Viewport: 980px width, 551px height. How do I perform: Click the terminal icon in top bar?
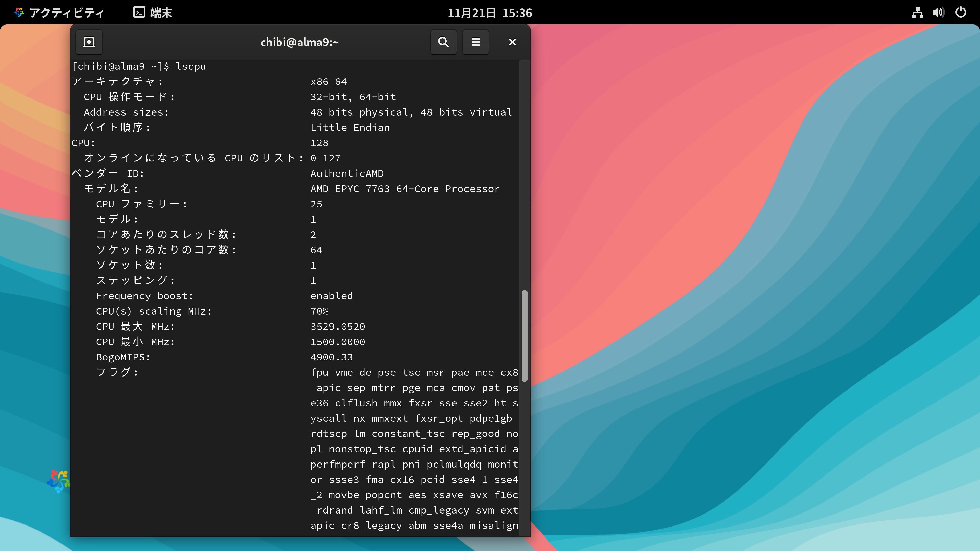139,12
